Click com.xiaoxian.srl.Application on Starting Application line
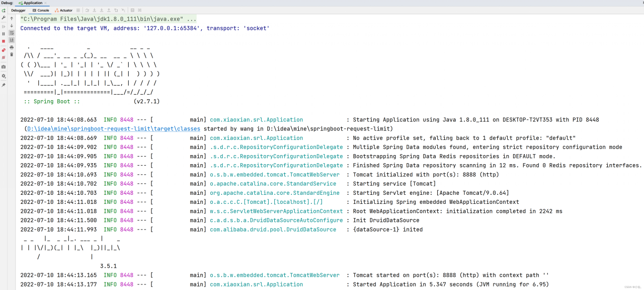 pos(257,120)
